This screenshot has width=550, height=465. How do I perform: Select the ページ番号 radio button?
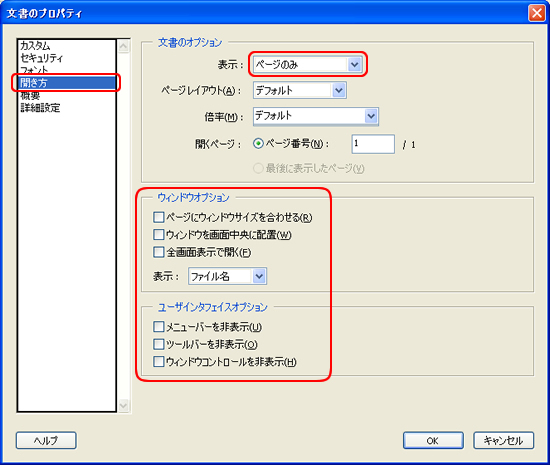coord(258,143)
